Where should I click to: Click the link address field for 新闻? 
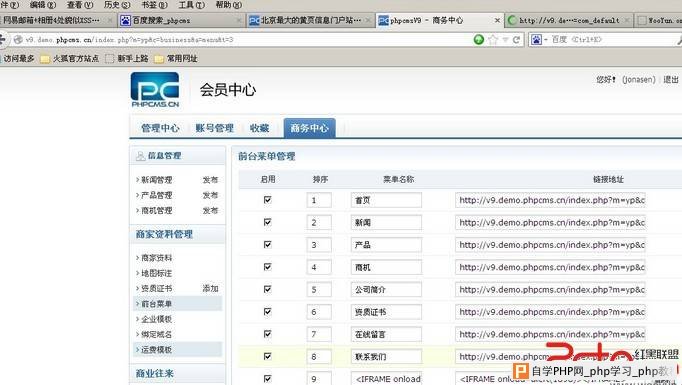point(550,222)
